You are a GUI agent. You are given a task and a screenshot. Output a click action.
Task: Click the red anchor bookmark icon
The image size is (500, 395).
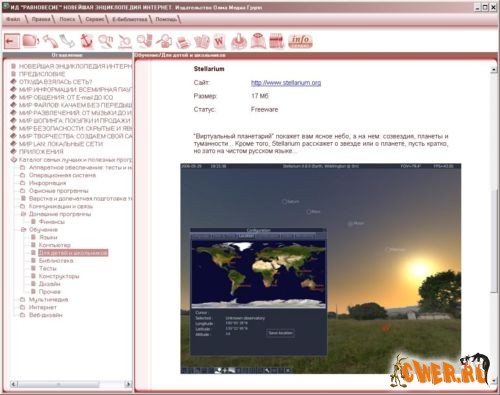86,41
